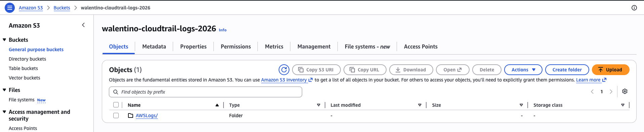Click the Download button
This screenshot has width=644, height=132.
411,70
